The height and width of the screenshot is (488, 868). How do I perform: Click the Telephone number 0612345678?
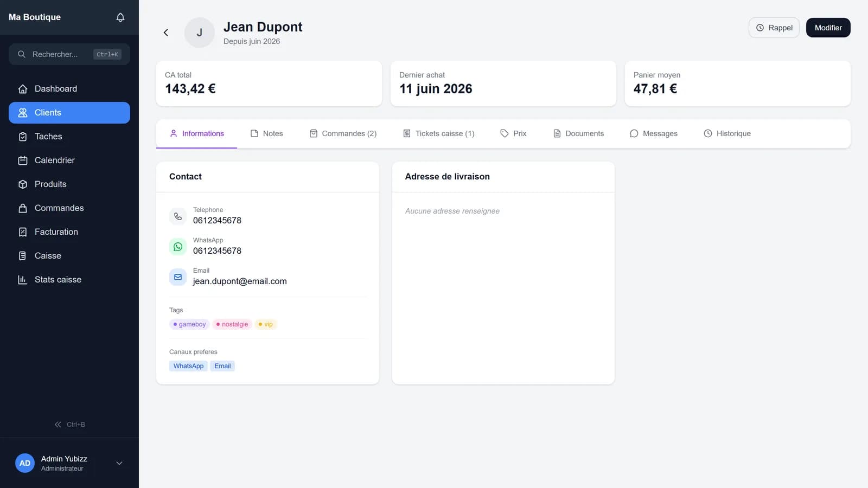click(217, 221)
